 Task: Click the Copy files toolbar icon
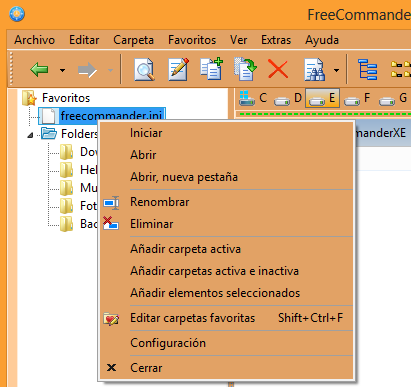pos(211,69)
